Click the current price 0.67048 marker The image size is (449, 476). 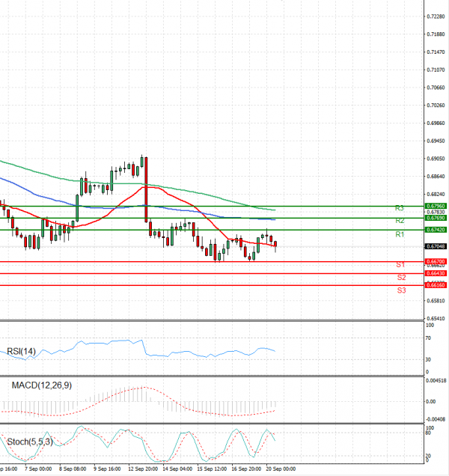tap(436, 246)
